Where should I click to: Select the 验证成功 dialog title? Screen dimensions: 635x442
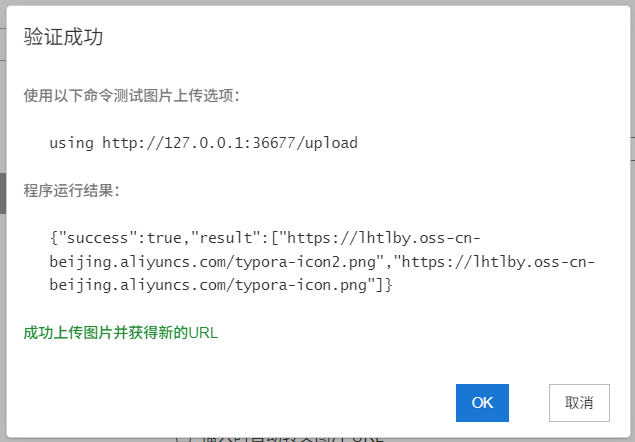(63, 37)
